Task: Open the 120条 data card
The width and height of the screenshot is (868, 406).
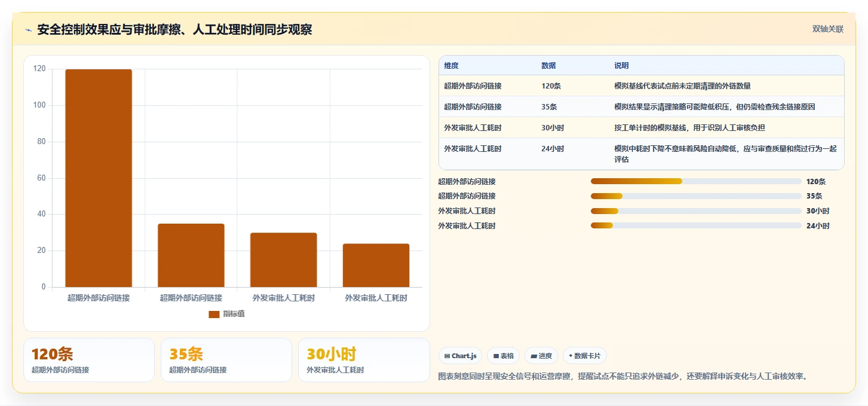Action: point(89,360)
